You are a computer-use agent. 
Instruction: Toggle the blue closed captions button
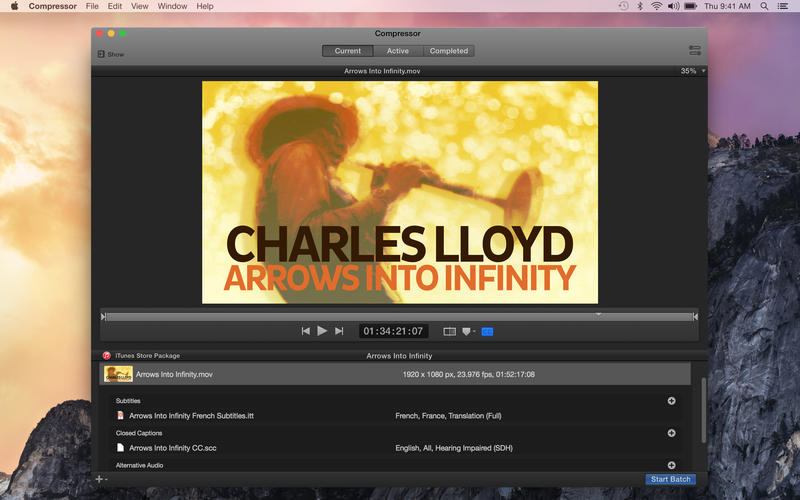click(487, 331)
